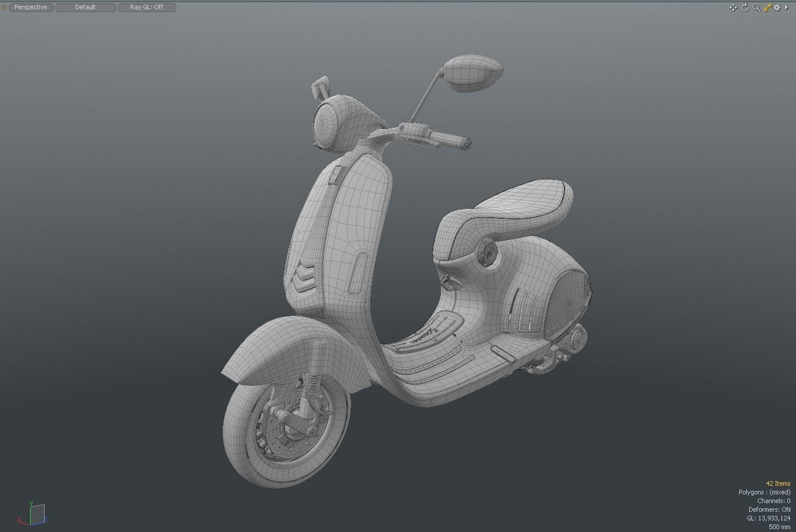Click the "Polygons : (mixed)" info text

click(764, 492)
